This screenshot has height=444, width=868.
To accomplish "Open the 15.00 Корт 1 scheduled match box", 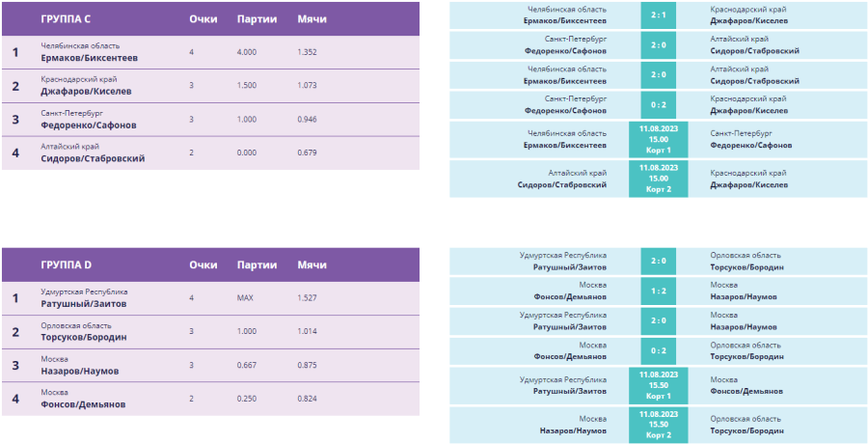I will pos(658,138).
